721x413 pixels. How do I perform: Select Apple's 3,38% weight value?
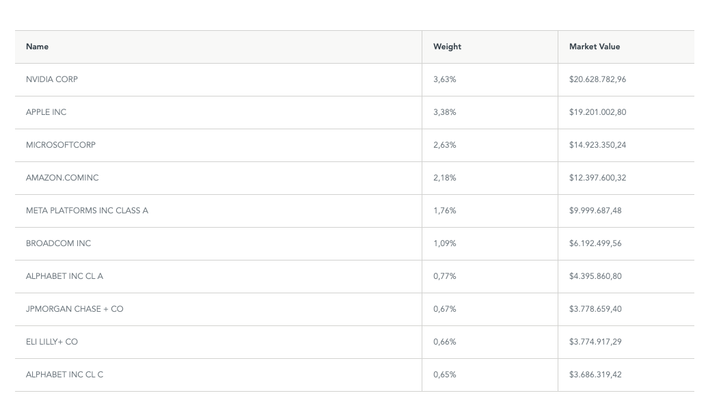click(x=444, y=112)
